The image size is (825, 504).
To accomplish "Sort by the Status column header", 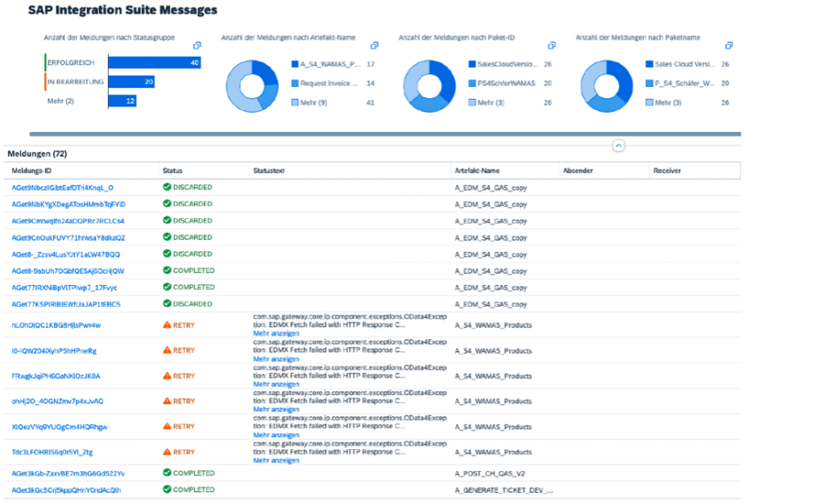I will point(172,171).
